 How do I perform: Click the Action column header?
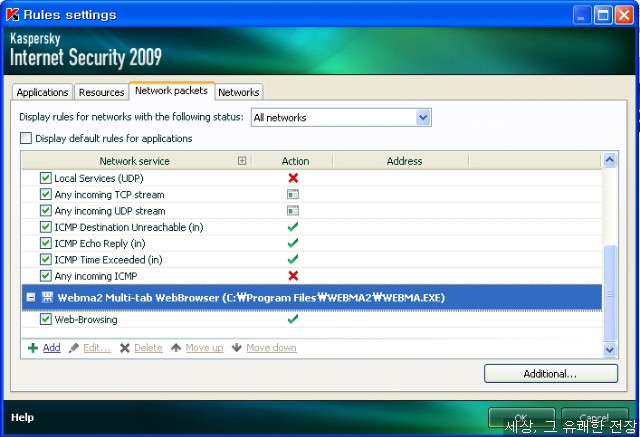[295, 161]
